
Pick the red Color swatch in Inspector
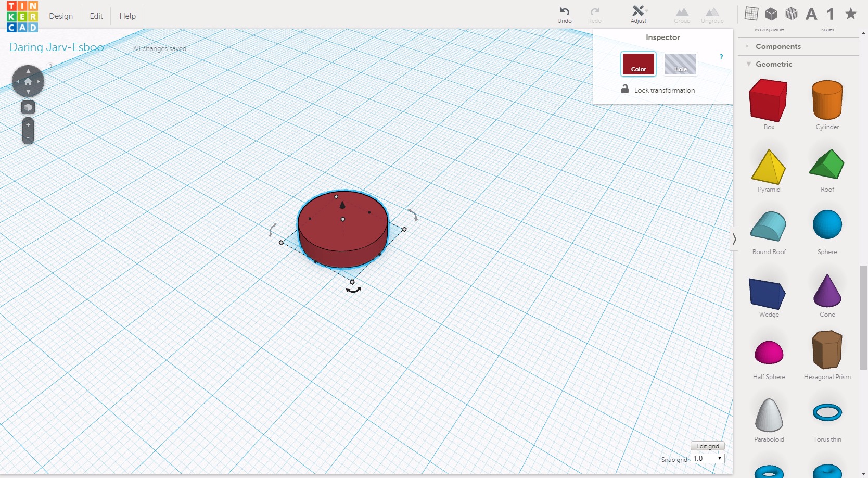point(639,64)
